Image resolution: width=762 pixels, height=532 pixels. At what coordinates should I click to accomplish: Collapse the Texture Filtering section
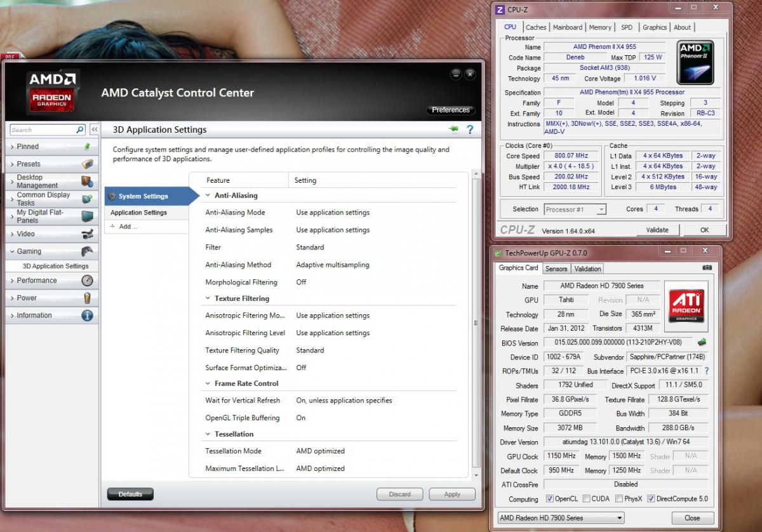(208, 298)
